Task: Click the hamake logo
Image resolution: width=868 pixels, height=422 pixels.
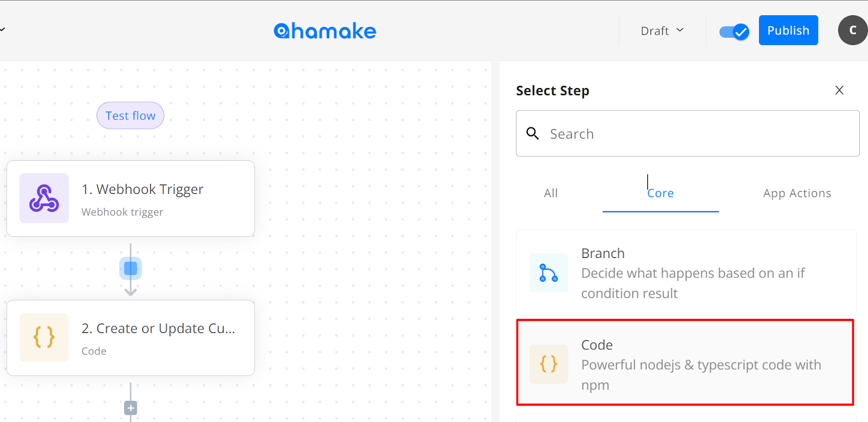Action: pos(325,31)
